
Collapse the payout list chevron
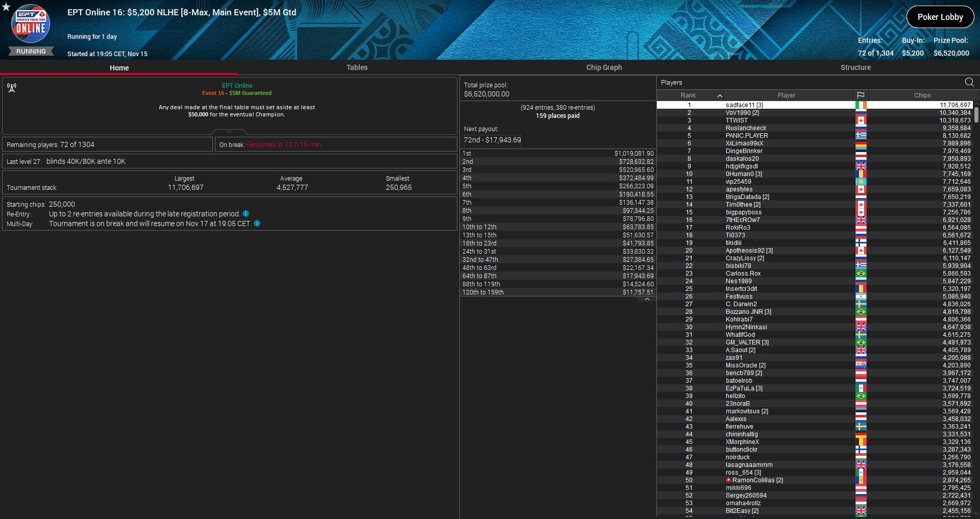[x=647, y=300]
